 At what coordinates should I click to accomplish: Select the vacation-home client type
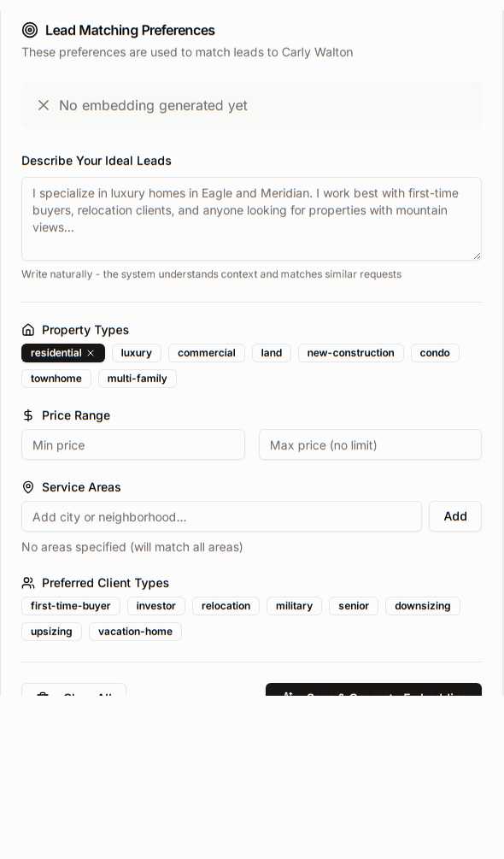(135, 632)
